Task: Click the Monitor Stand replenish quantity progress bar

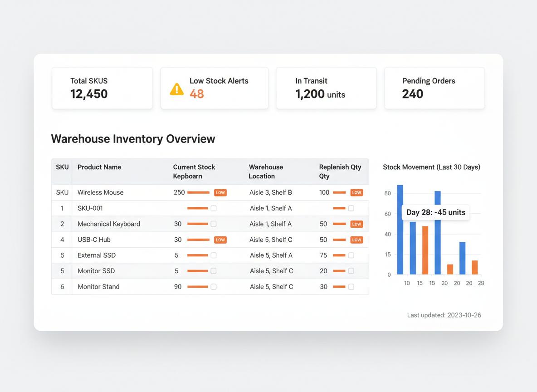Action: pos(339,287)
